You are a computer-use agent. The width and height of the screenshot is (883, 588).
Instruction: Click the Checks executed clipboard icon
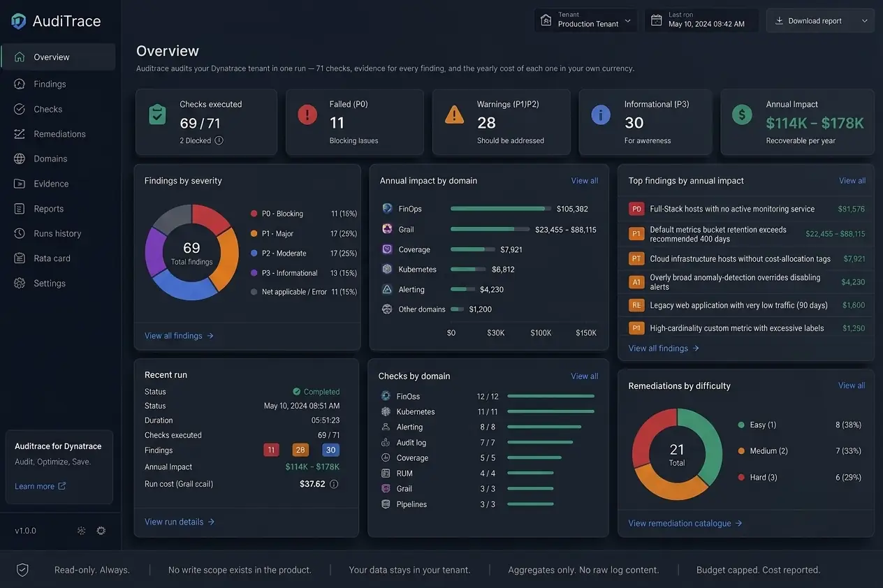pyautogui.click(x=158, y=115)
